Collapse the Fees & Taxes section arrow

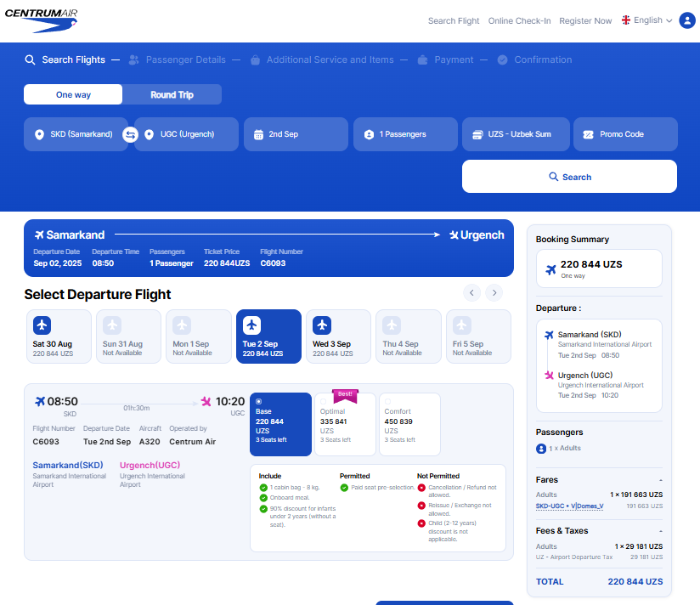661,531
